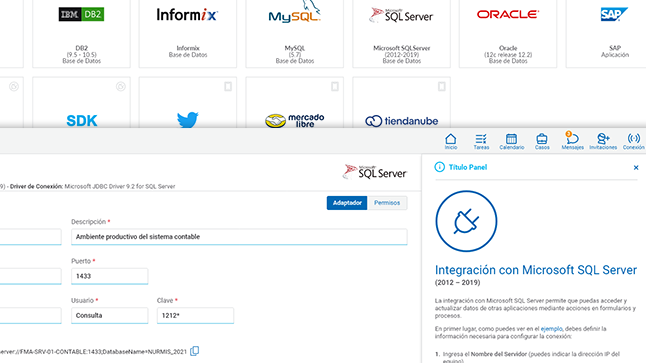Select the Informix adapter card

tap(188, 33)
